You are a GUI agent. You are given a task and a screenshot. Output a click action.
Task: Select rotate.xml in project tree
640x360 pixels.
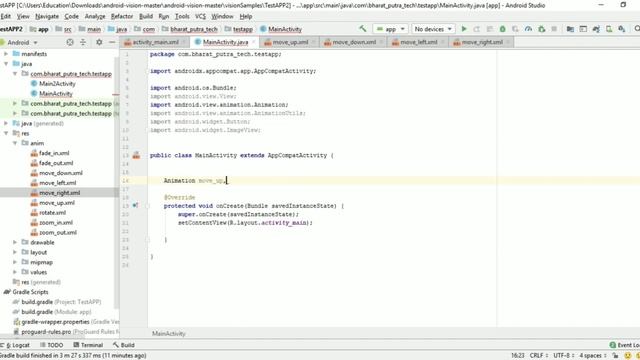pyautogui.click(x=53, y=213)
